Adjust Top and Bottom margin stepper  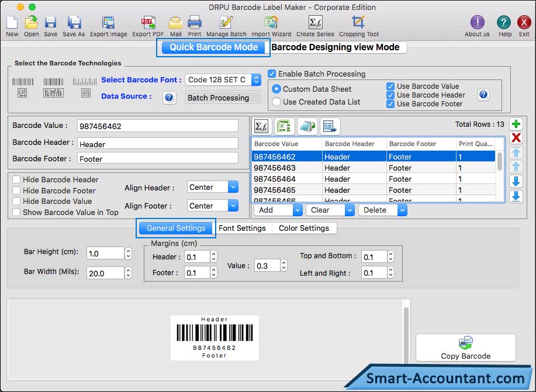coord(390,256)
